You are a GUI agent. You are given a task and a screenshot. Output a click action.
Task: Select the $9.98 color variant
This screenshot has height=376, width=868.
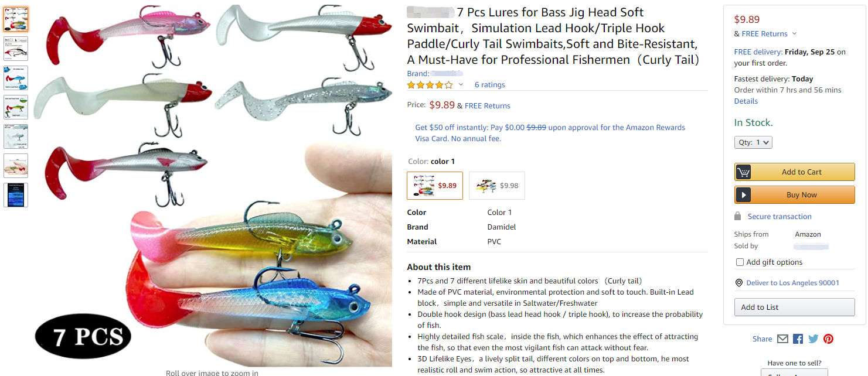(497, 186)
